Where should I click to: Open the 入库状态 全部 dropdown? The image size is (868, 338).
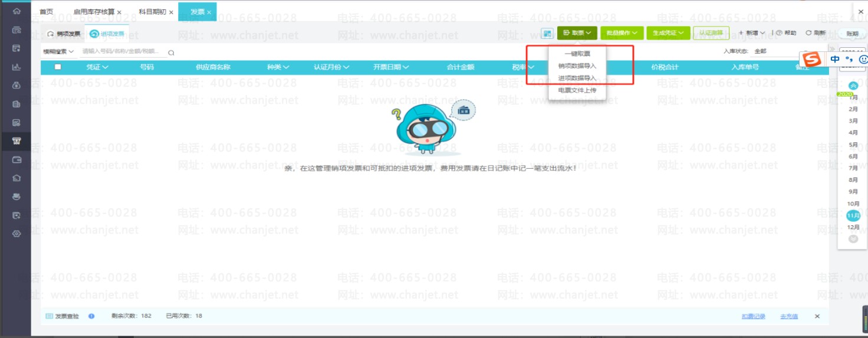pos(781,51)
